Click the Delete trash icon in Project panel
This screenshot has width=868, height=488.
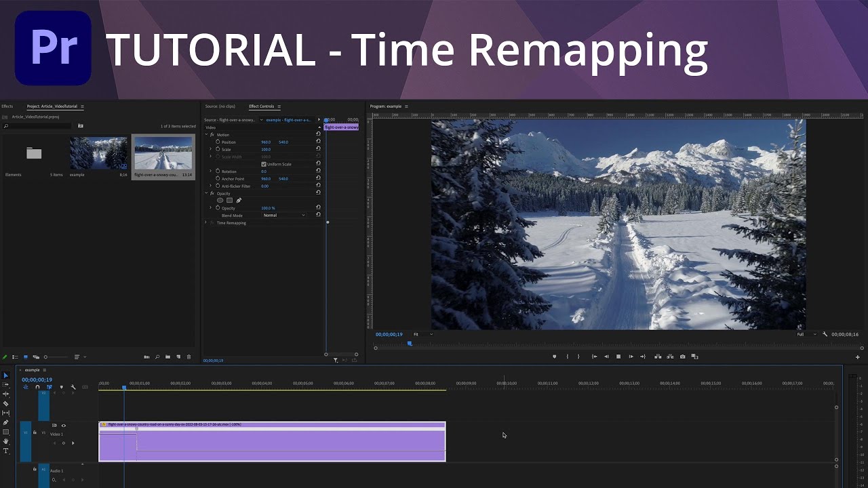point(189,357)
